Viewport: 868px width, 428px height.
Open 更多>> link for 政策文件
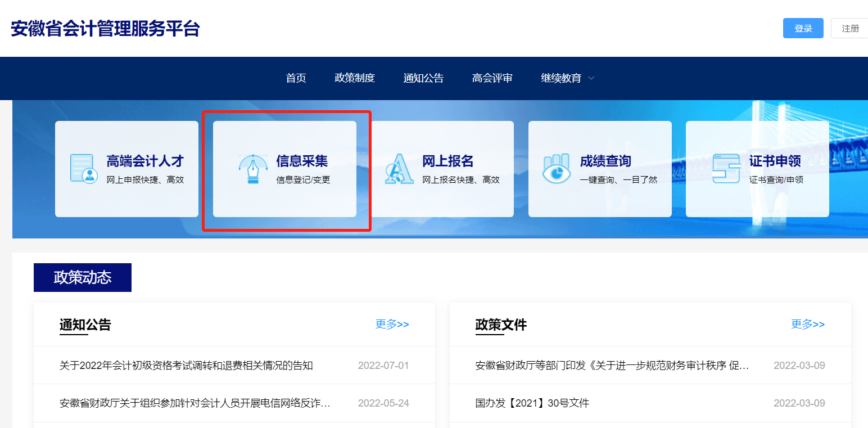808,324
